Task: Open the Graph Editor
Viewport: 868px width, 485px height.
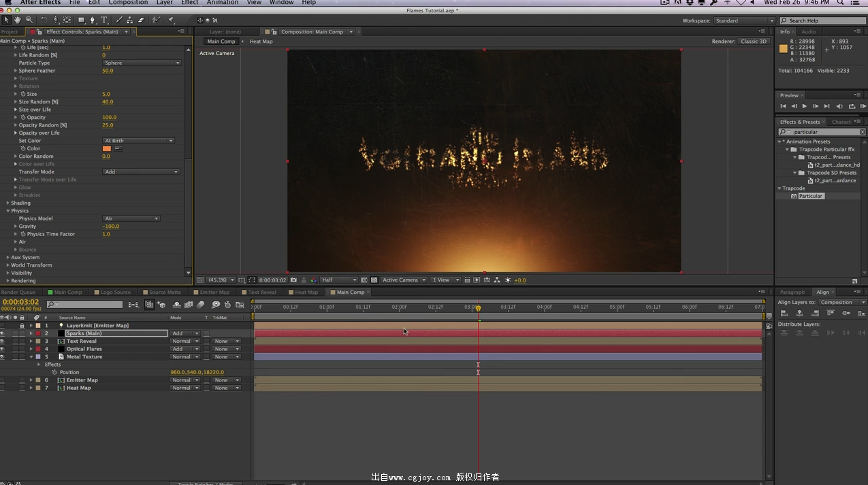Action: click(x=240, y=305)
